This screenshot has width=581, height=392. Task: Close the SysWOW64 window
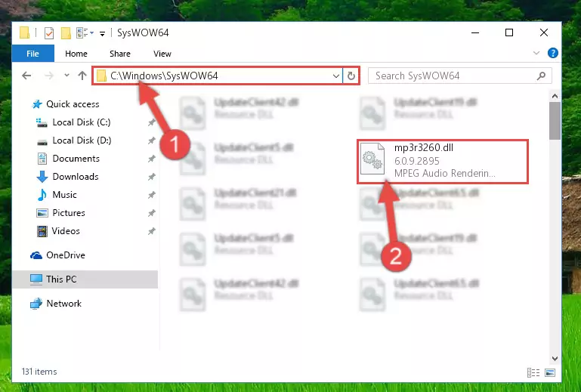[x=543, y=32]
